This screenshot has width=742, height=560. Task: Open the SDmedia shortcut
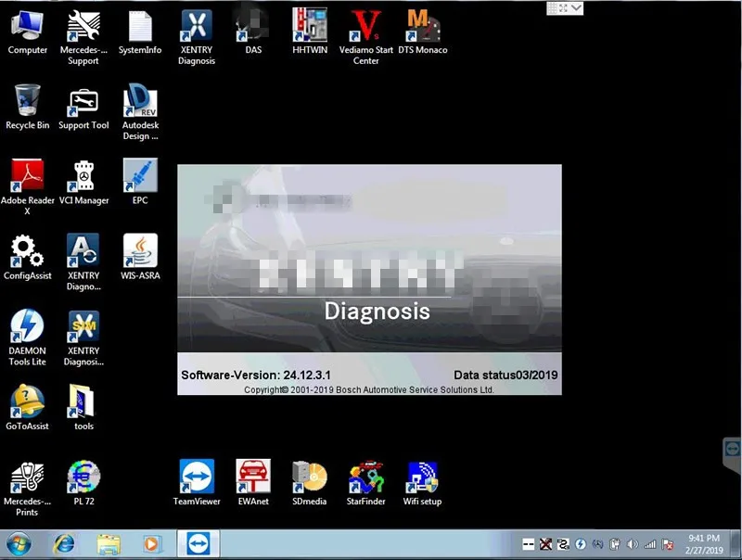click(310, 483)
